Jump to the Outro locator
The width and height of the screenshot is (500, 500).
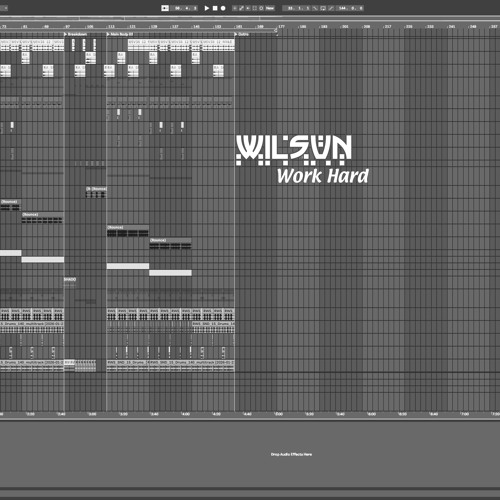click(x=242, y=34)
